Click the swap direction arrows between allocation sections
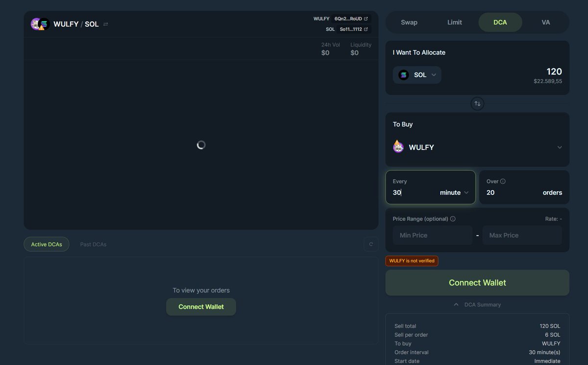Image resolution: width=588 pixels, height=365 pixels. click(x=477, y=104)
